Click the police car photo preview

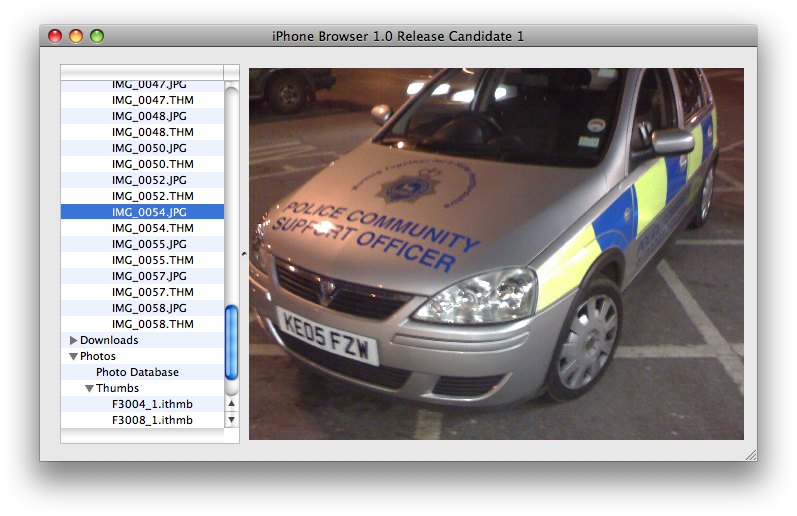[496, 253]
